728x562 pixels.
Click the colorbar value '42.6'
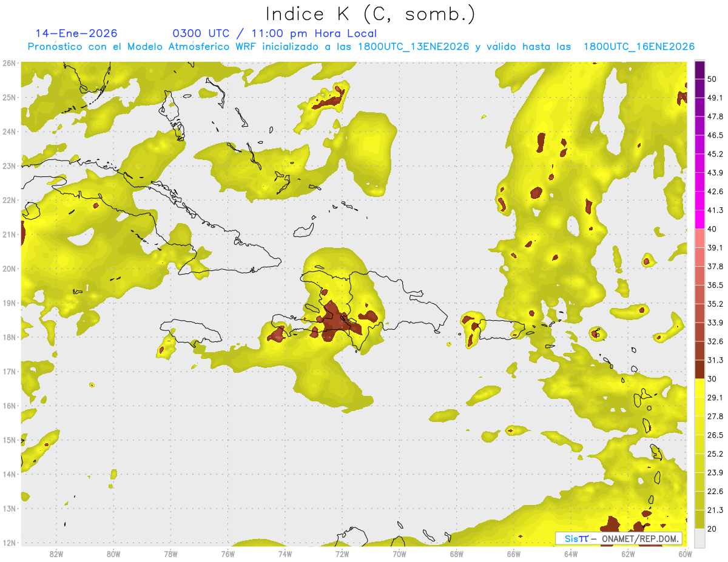[x=715, y=192]
